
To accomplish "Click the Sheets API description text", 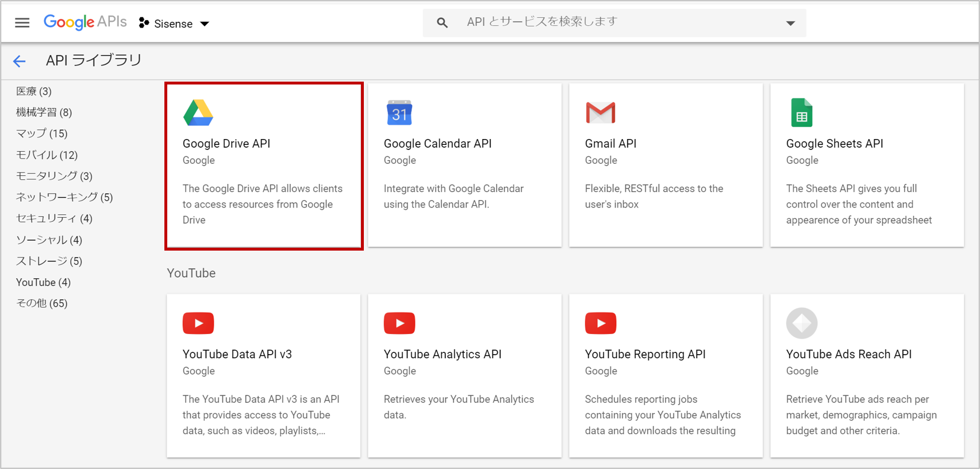I will 859,204.
